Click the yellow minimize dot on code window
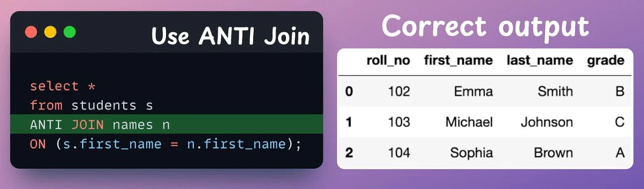The width and height of the screenshot is (644, 189). (51, 32)
